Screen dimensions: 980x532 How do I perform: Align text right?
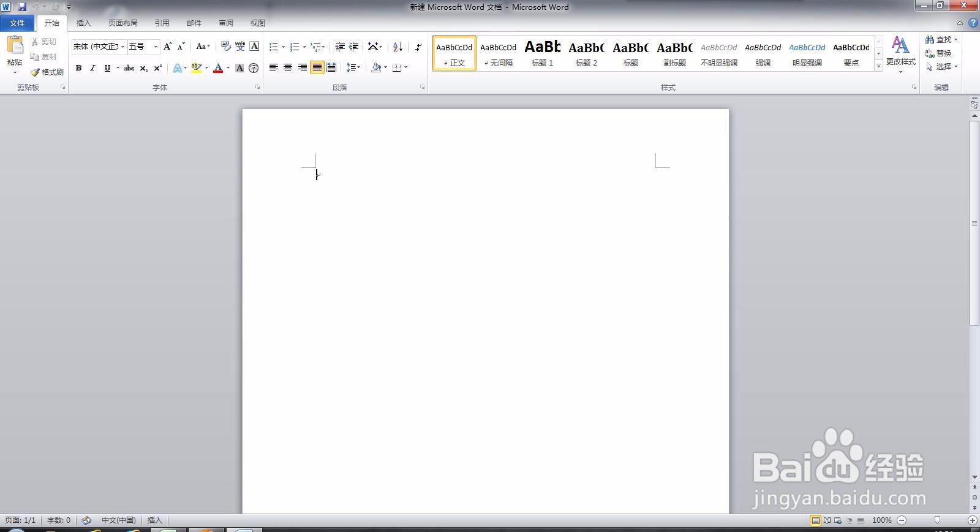click(303, 67)
